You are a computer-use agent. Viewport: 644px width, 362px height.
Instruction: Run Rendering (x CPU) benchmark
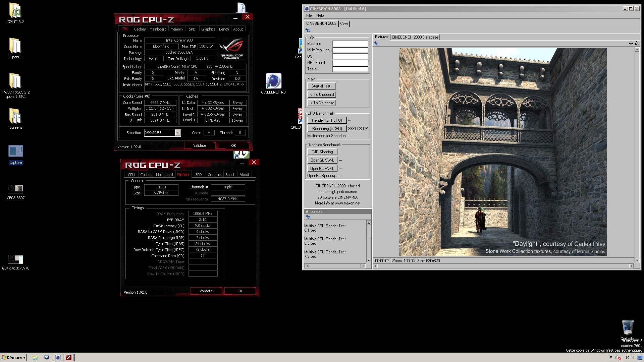coord(327,129)
